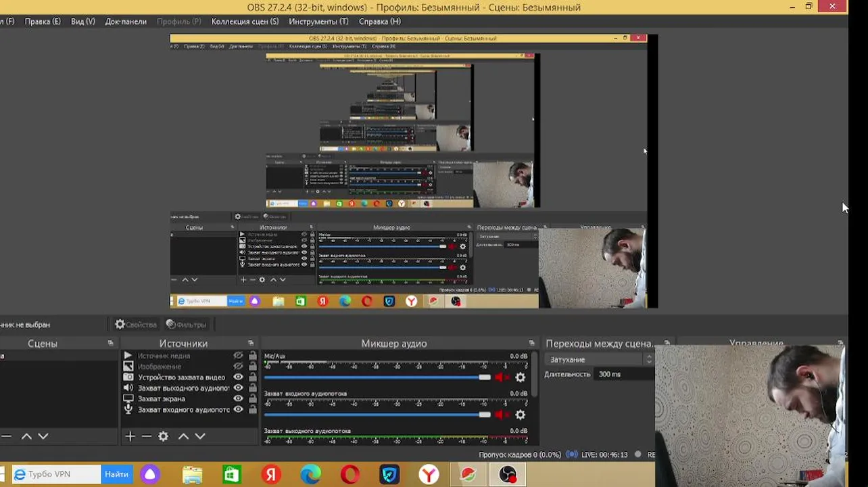Unmute the Mic/Aux channel
The height and width of the screenshot is (487, 868).
tap(501, 377)
